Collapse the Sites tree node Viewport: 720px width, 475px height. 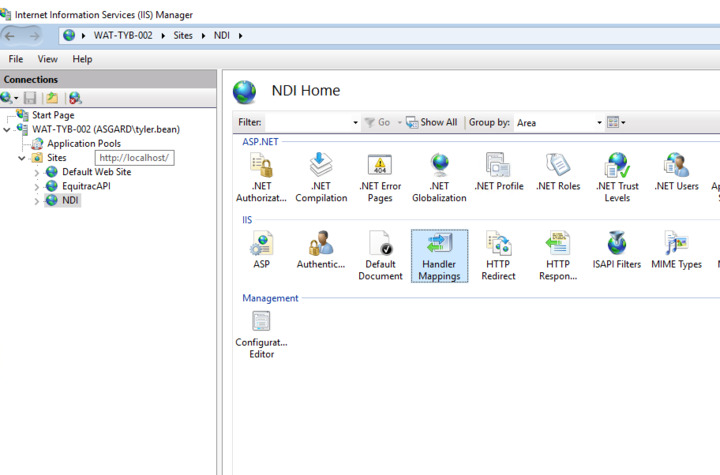22,158
